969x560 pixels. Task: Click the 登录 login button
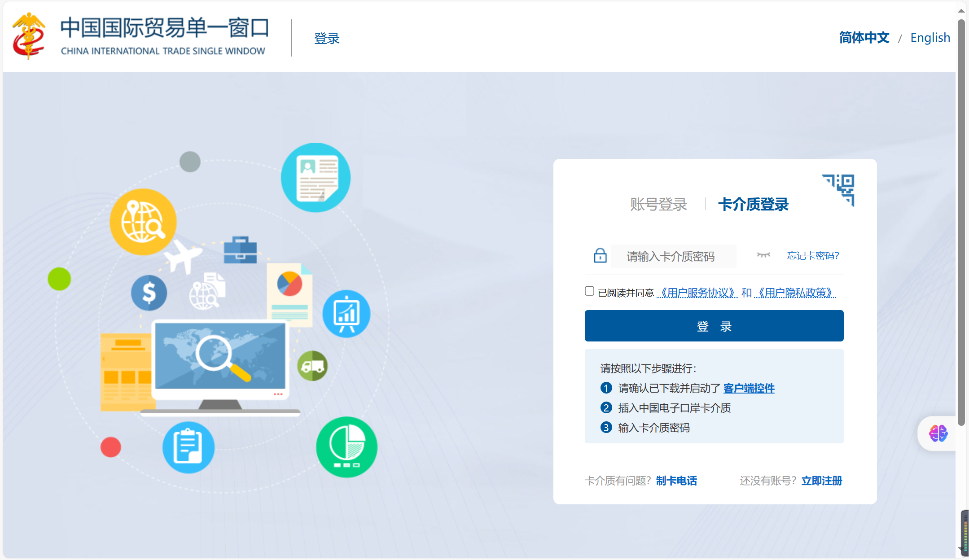click(715, 326)
